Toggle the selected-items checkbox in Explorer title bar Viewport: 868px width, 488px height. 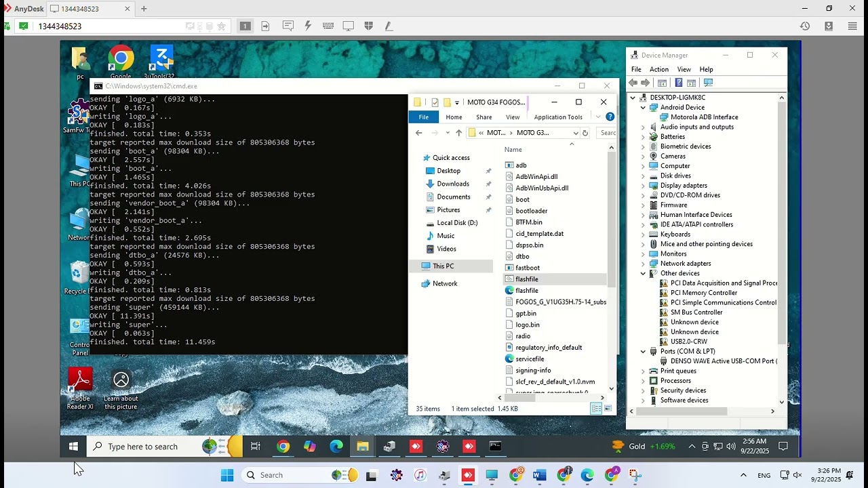tap(435, 102)
